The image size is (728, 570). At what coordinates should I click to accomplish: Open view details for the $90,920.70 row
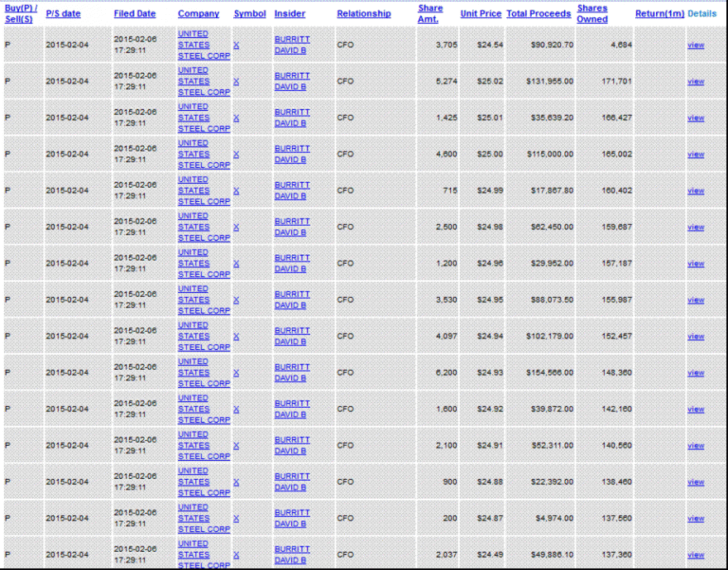click(x=696, y=45)
